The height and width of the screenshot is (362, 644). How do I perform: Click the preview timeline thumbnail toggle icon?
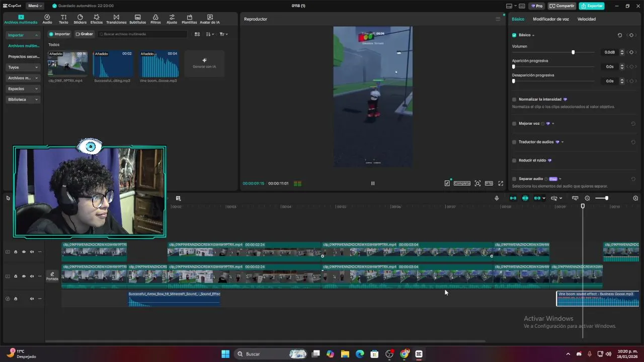point(575,198)
